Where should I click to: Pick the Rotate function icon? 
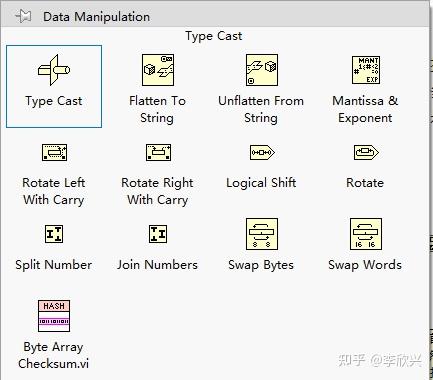(x=366, y=153)
